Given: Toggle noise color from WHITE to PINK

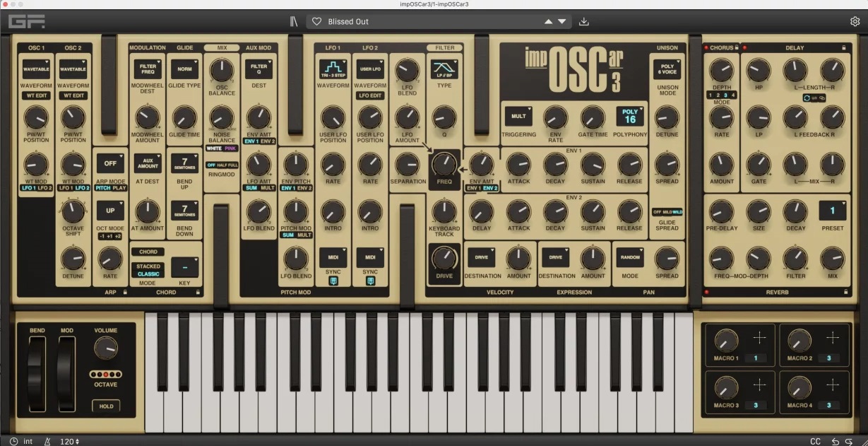Looking at the screenshot, I should (231, 149).
